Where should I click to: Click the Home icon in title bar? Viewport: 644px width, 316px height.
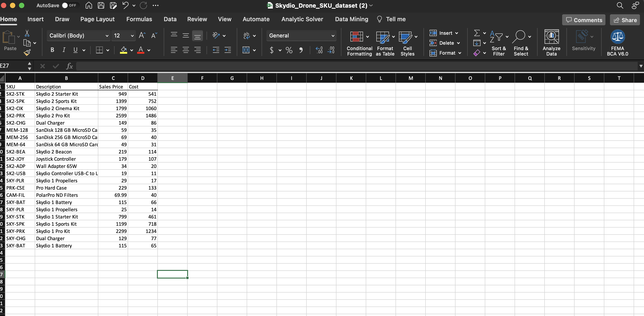(x=88, y=5)
